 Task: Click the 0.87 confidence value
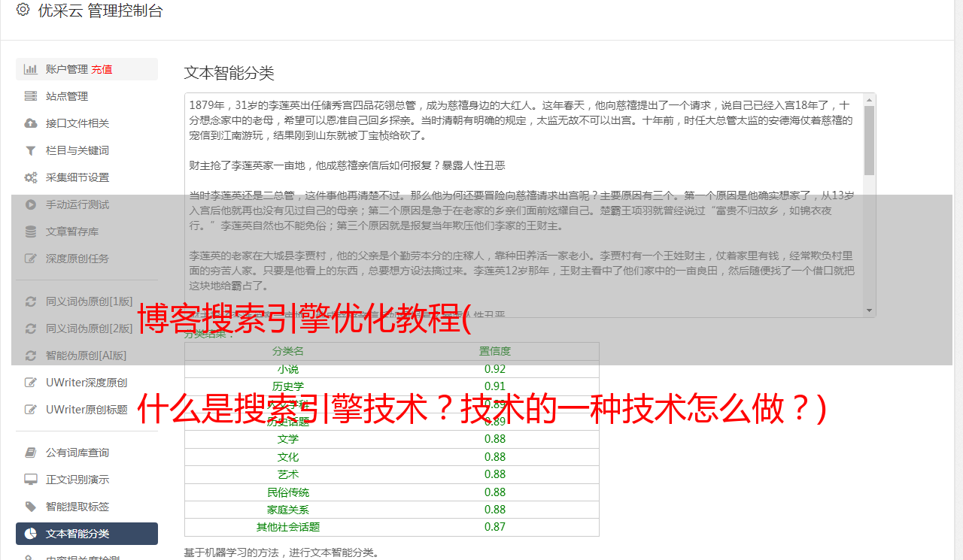(495, 527)
